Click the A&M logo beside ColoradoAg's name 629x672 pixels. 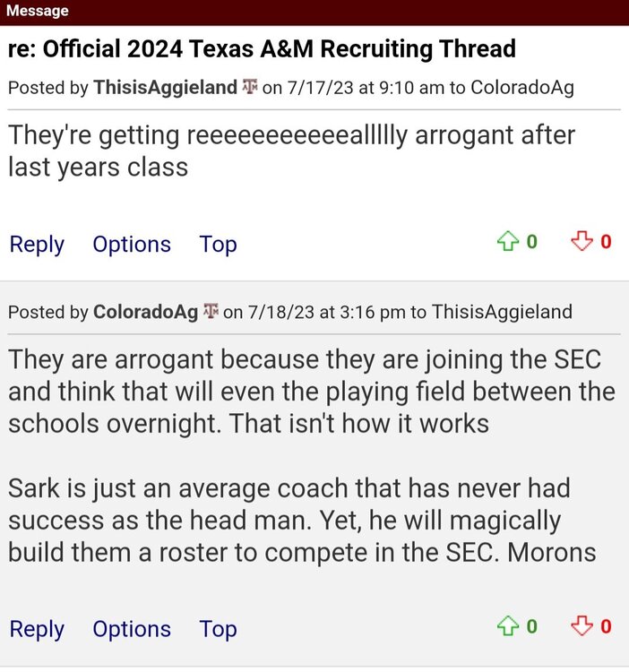tap(211, 312)
